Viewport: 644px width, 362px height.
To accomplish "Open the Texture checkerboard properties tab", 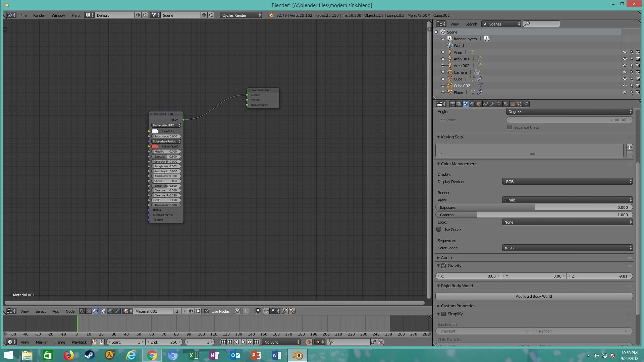I will pyautogui.click(x=513, y=104).
